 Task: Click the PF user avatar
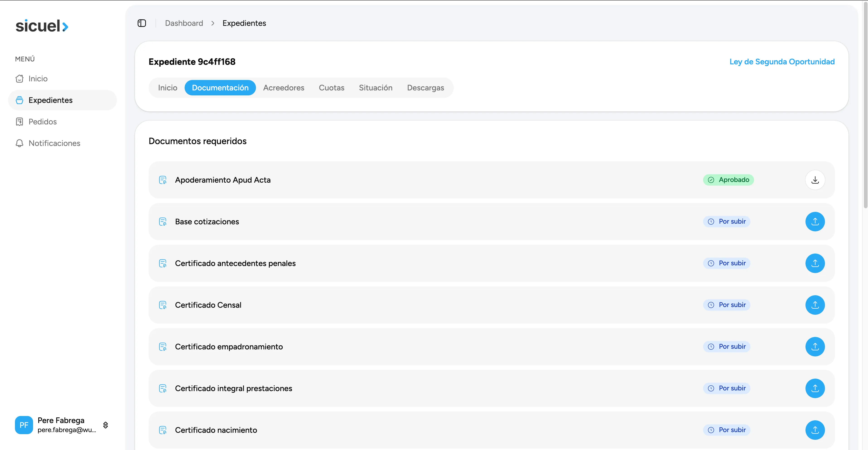[x=24, y=425]
